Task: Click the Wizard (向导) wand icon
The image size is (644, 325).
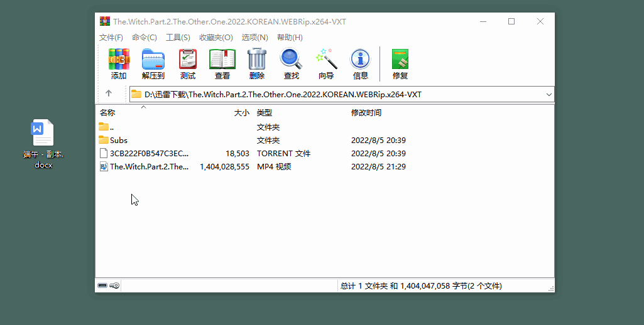Action: tap(326, 59)
